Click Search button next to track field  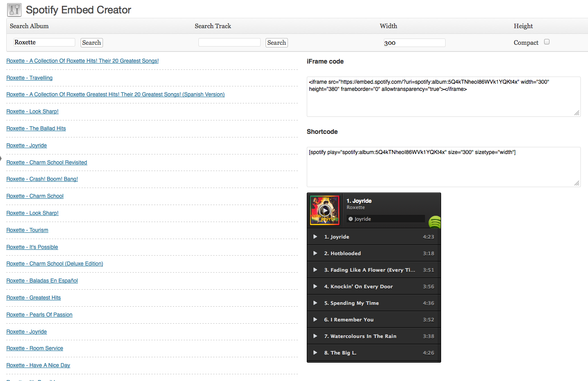(276, 43)
